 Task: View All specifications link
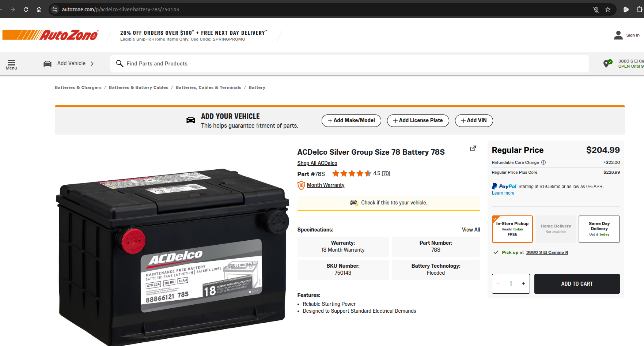pyautogui.click(x=471, y=230)
